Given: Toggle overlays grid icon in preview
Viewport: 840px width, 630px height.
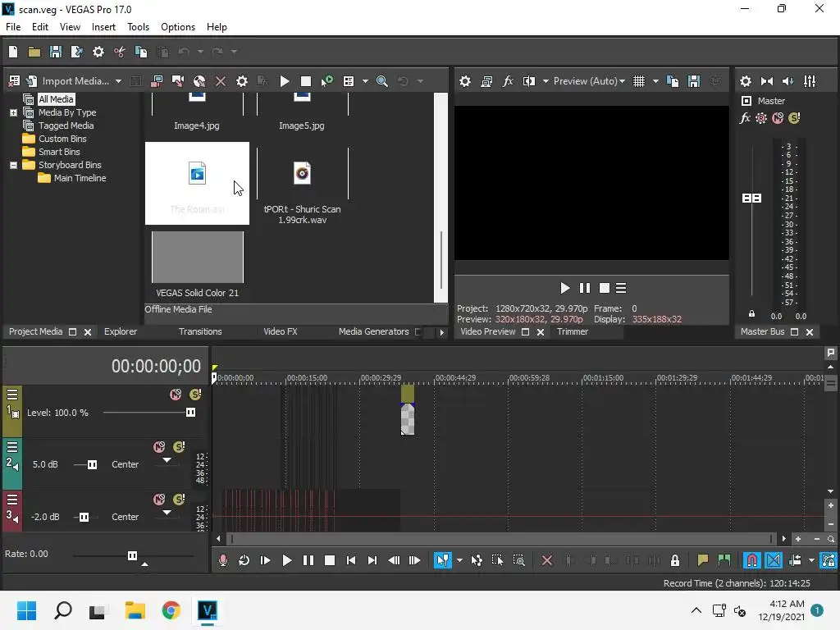Looking at the screenshot, I should click(638, 81).
